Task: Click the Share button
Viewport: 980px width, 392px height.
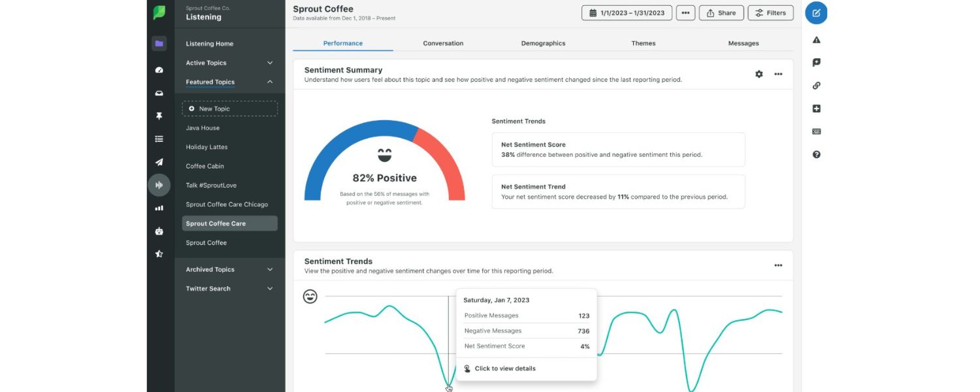Action: pos(721,13)
